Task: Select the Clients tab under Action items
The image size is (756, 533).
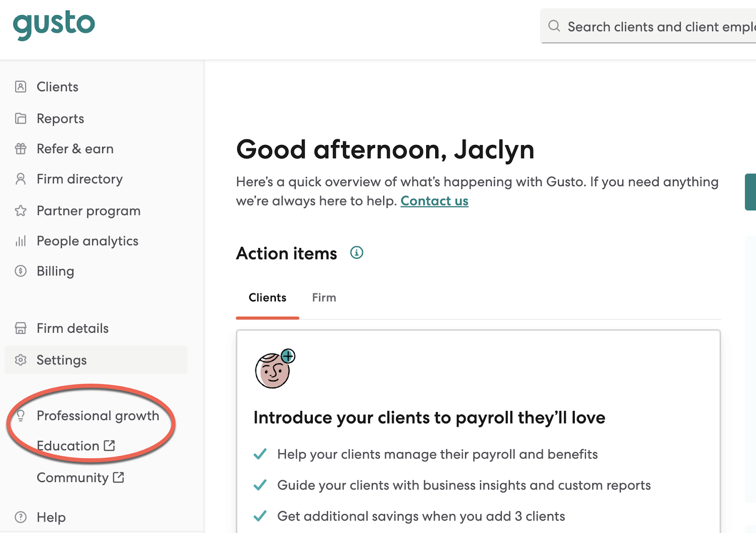Action: coord(267,298)
